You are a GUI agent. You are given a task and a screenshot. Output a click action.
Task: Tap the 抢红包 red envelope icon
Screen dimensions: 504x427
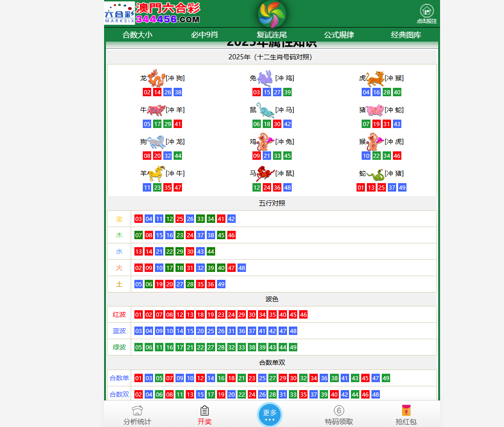pyautogui.click(x=406, y=411)
